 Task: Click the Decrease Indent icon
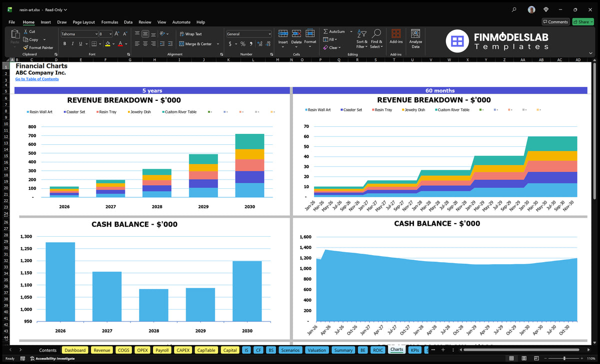click(x=163, y=44)
